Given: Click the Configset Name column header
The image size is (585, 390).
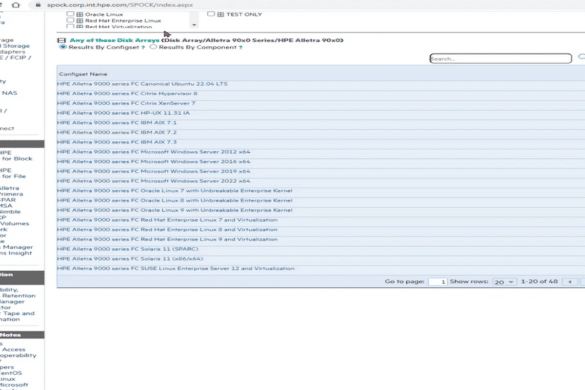Looking at the screenshot, I should (83, 74).
